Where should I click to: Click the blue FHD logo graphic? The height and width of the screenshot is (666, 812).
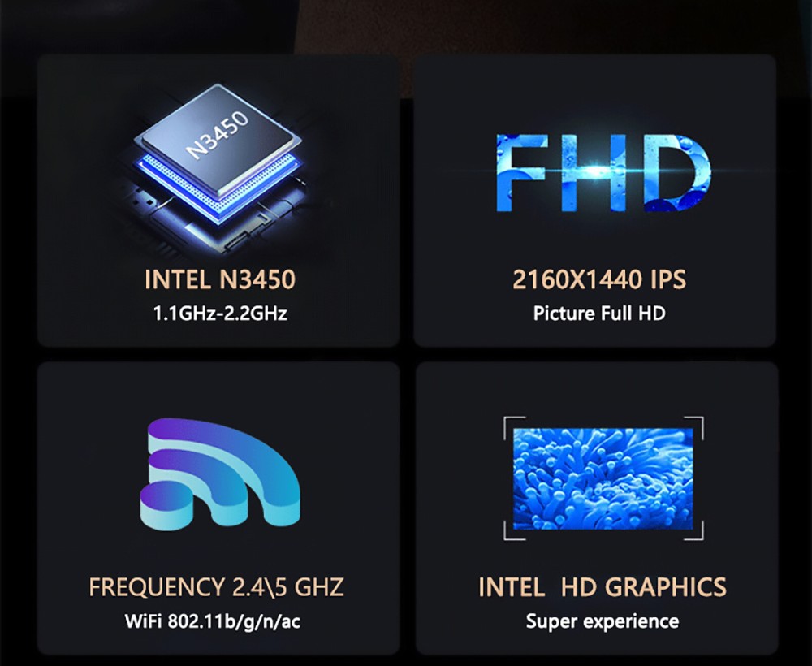coord(603,172)
